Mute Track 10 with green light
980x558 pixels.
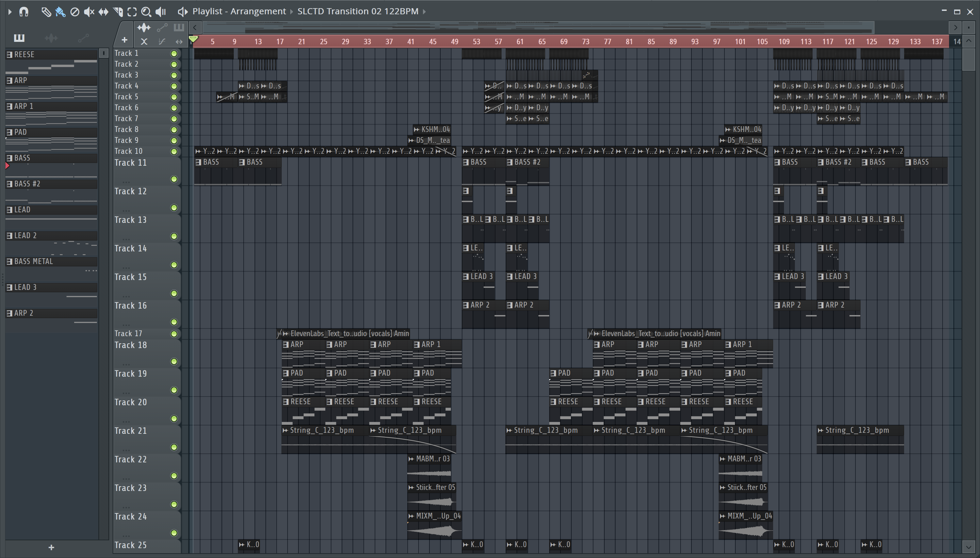click(174, 151)
